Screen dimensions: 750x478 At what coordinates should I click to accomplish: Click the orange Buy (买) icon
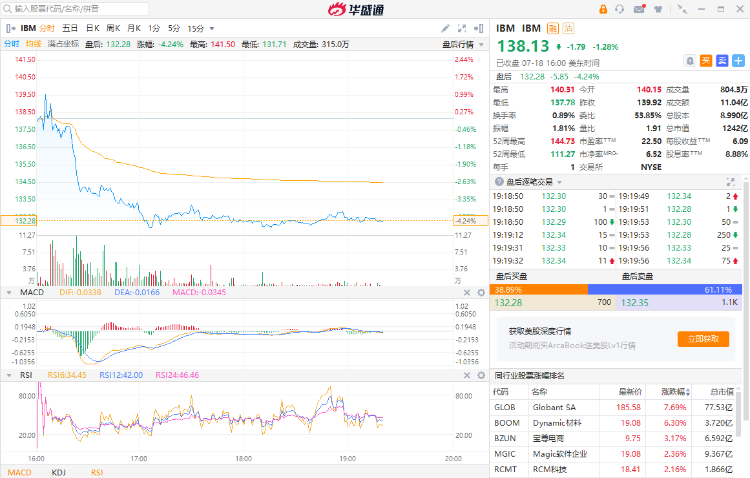click(704, 60)
